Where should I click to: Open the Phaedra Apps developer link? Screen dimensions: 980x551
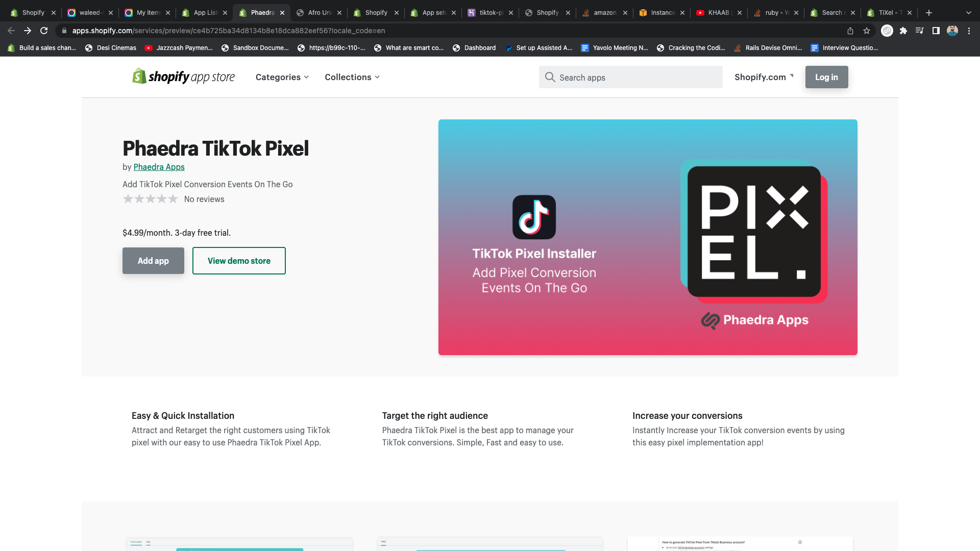(x=159, y=167)
